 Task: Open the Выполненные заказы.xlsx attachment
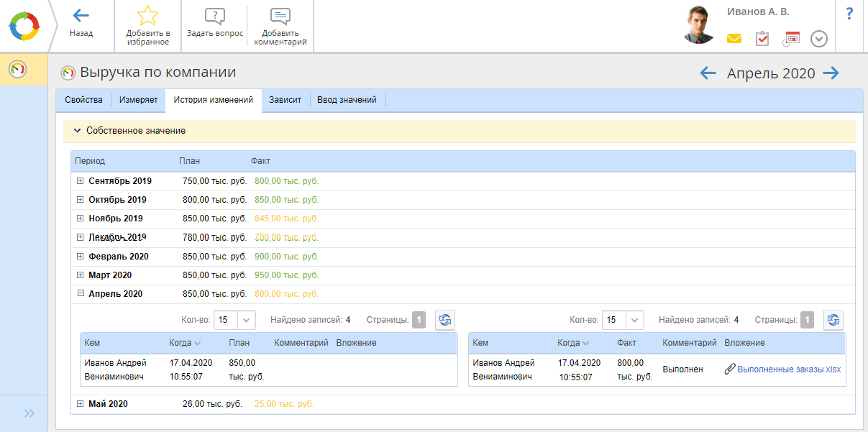pos(788,369)
